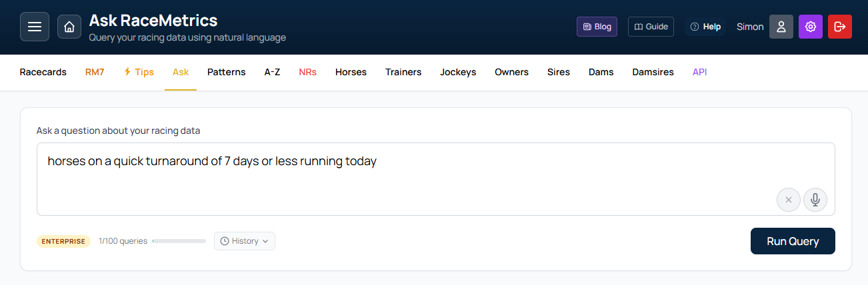Go to the home page icon
This screenshot has width=868, height=285.
(x=69, y=27)
